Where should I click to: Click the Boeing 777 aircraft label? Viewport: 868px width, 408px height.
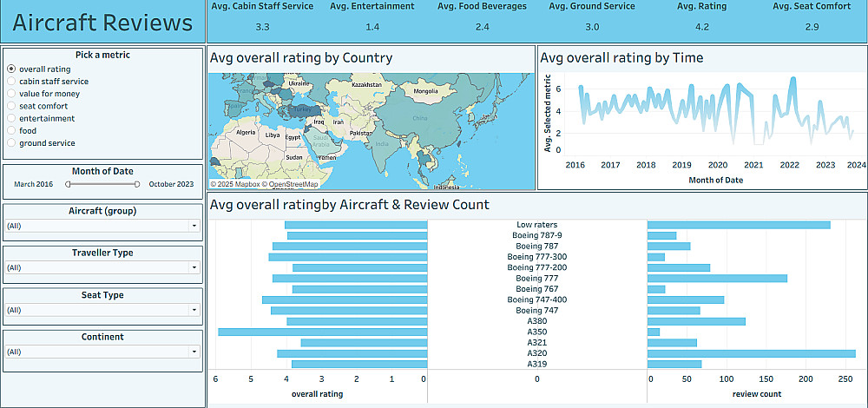[x=536, y=278]
